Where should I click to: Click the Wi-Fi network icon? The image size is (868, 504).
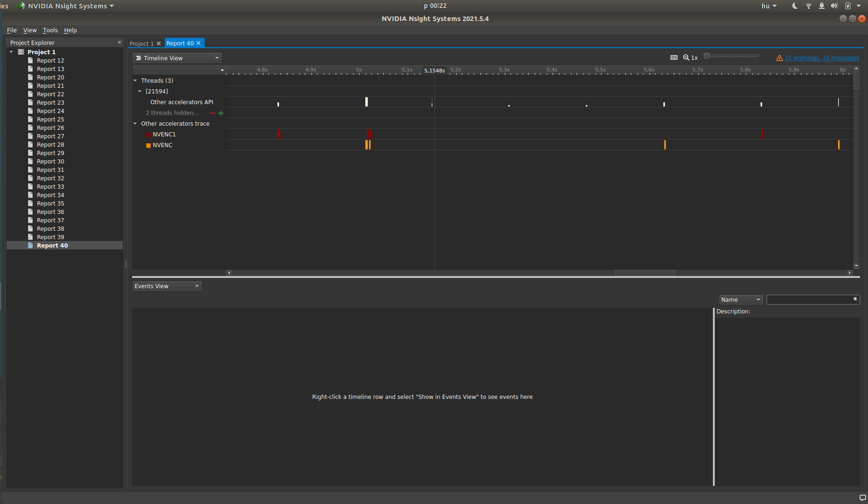pos(809,6)
